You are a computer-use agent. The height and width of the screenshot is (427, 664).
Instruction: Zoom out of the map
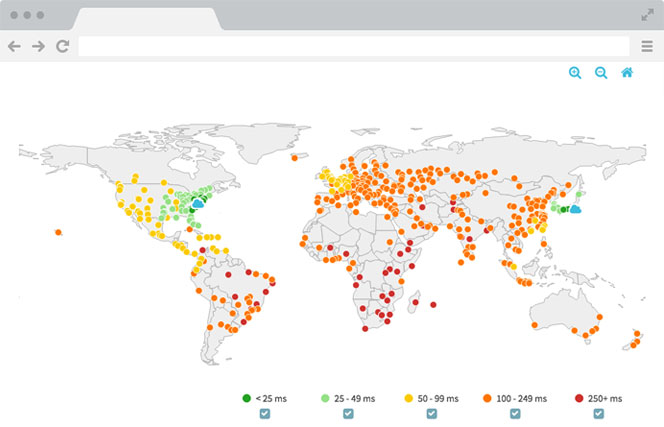601,73
